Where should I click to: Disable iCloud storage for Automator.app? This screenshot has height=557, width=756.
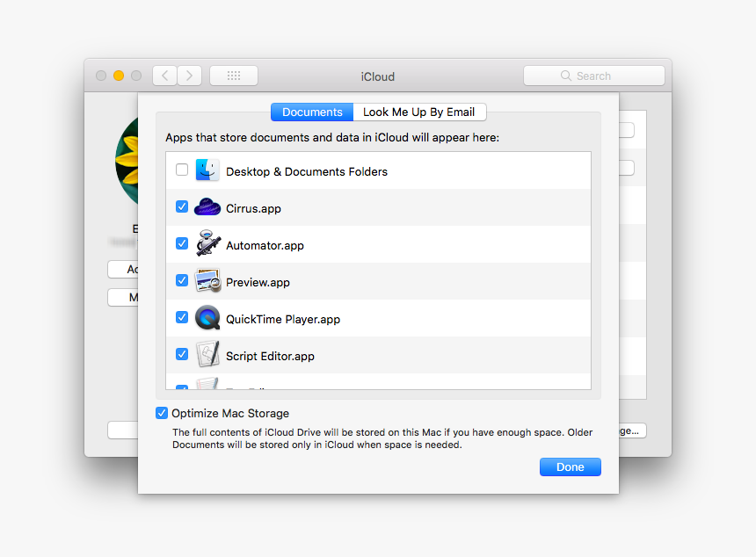click(181, 242)
